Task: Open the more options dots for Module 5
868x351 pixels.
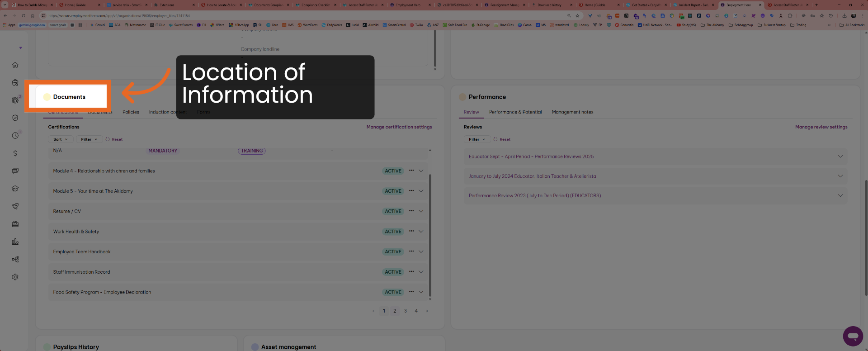Action: (x=411, y=190)
